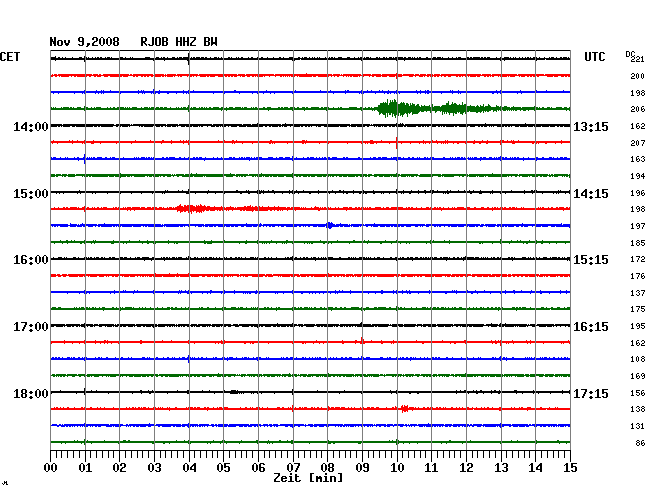
Task: Select the "17:00" CET time label
Action: click(31, 327)
